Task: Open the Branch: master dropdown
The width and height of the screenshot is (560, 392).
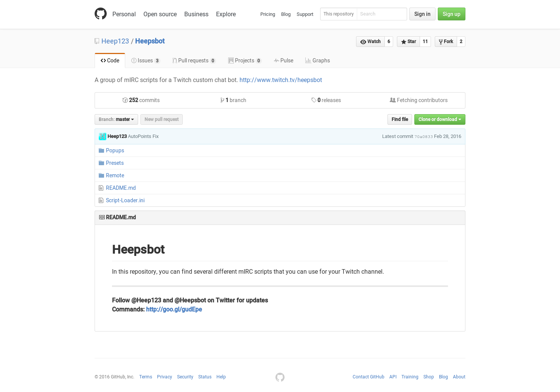Action: (x=116, y=119)
